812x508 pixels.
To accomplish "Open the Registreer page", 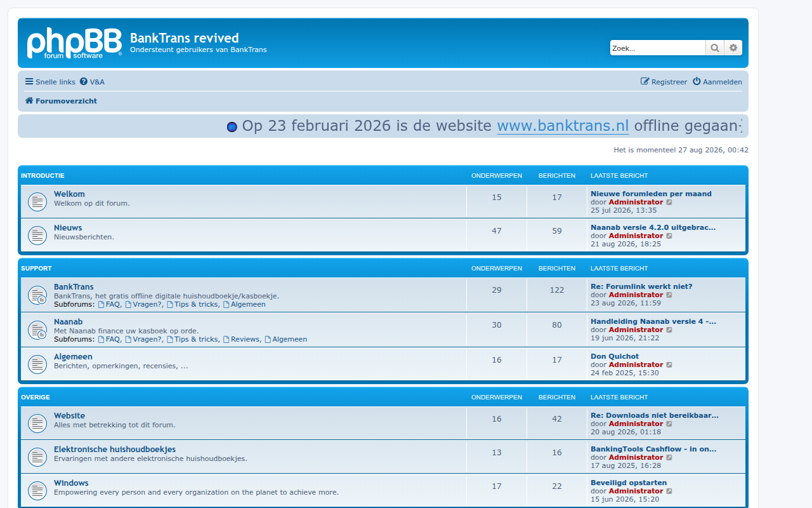I will click(x=664, y=82).
